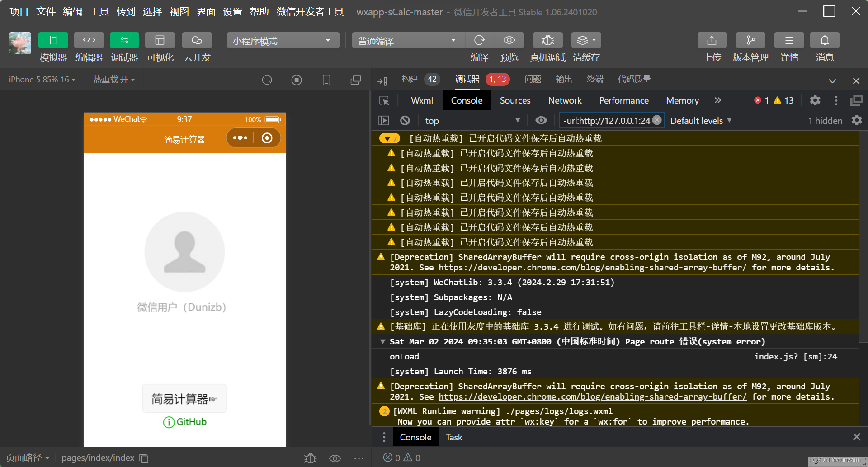Click the inspect element selector icon
This screenshot has width=868, height=467.
point(384,100)
